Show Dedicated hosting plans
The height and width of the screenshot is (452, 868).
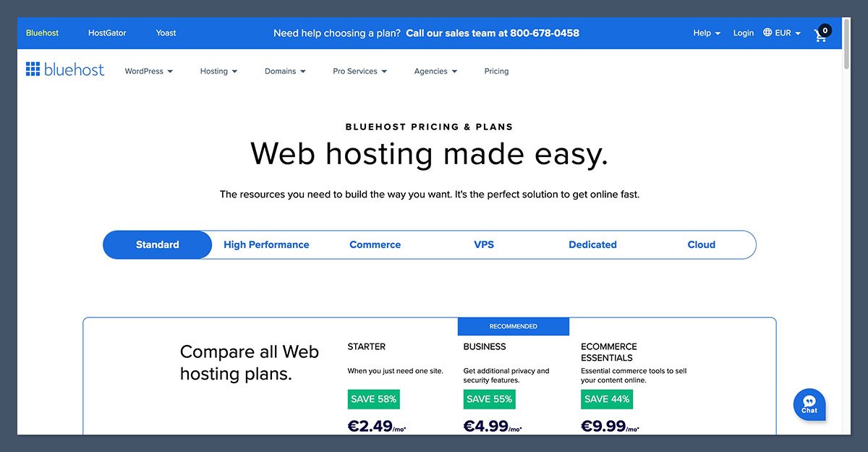(x=592, y=244)
